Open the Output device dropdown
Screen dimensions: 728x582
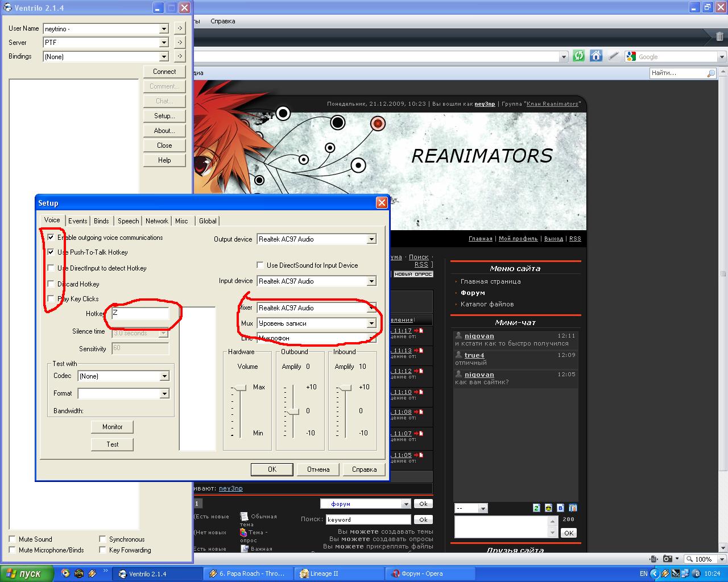point(371,239)
